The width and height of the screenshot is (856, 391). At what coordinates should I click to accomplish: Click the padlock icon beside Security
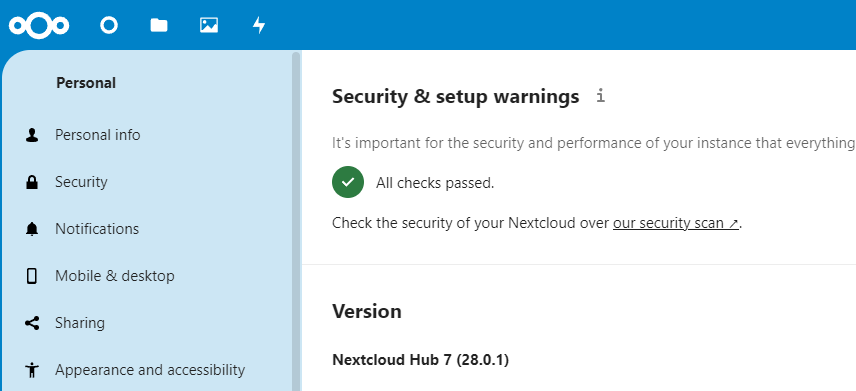tap(32, 182)
